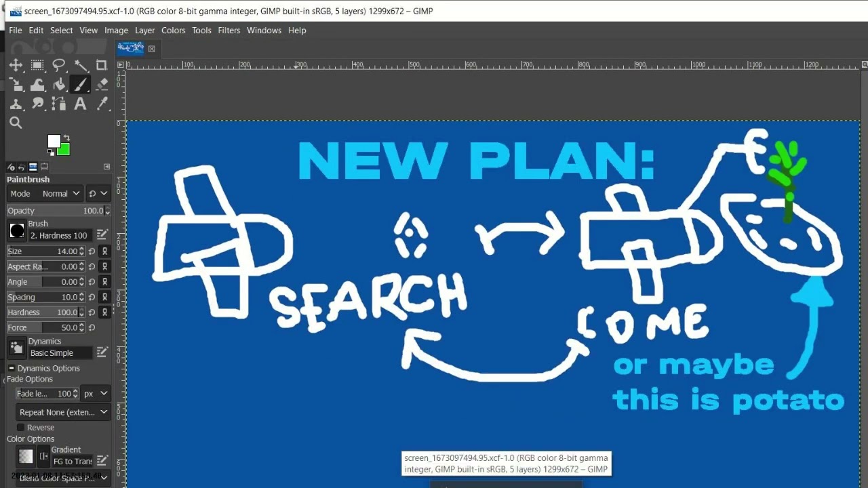868x488 pixels.
Task: Select the Eraser tool
Action: pos(102,85)
